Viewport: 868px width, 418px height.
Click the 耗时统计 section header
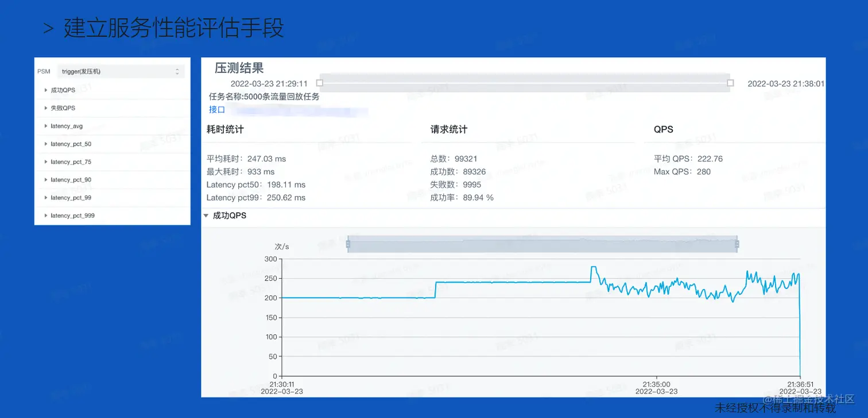(225, 130)
